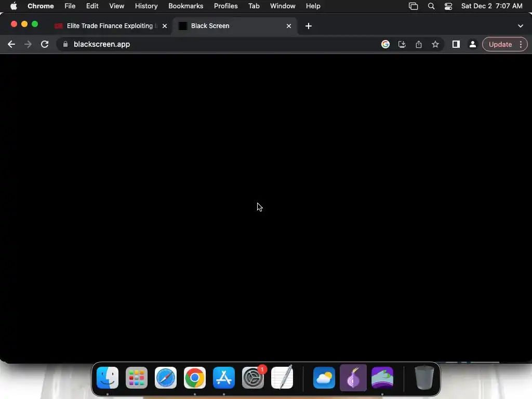The image size is (532, 399).
Task: Click the green full-screen window button
Action: click(35, 24)
